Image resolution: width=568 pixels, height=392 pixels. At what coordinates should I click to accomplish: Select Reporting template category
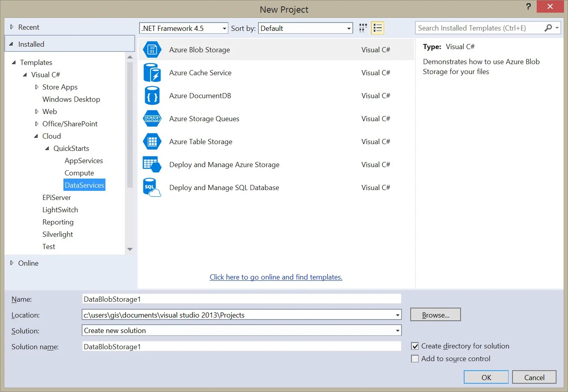click(58, 222)
